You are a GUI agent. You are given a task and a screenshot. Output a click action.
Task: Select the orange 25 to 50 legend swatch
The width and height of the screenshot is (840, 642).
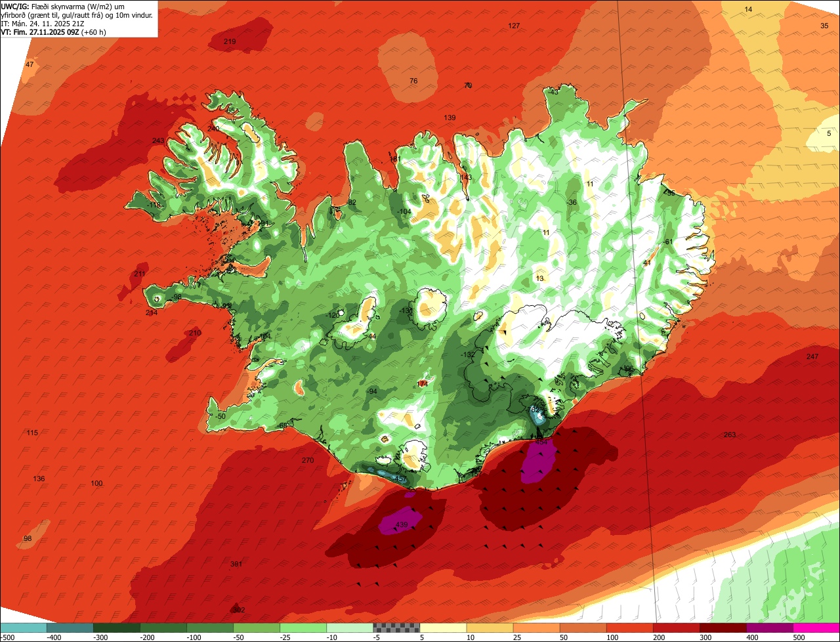coord(536,627)
